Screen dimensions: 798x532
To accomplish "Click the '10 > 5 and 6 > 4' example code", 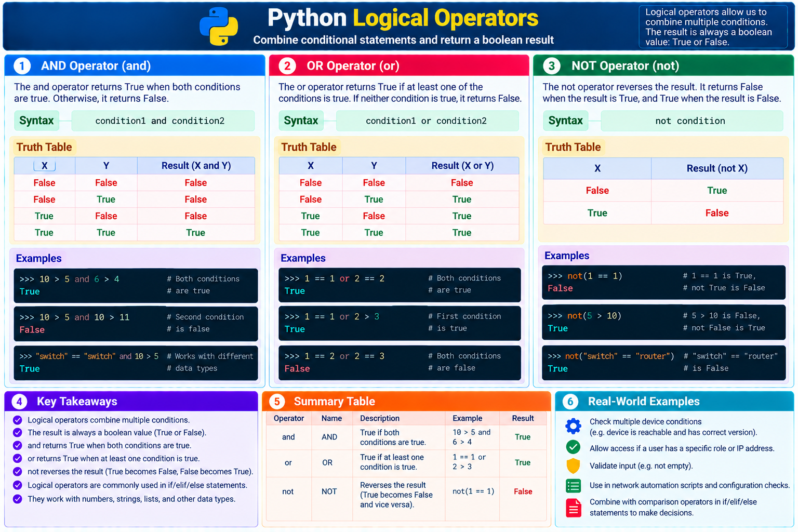I will (69, 279).
